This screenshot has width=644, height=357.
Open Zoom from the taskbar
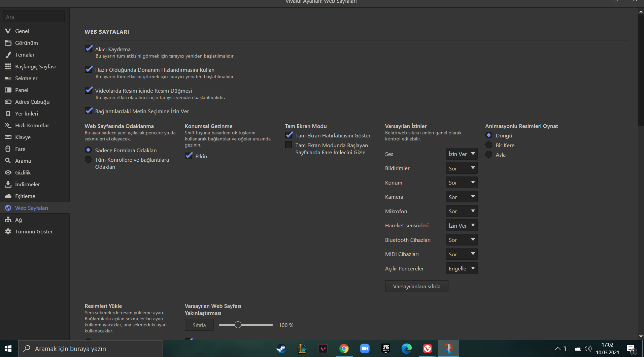click(365, 349)
